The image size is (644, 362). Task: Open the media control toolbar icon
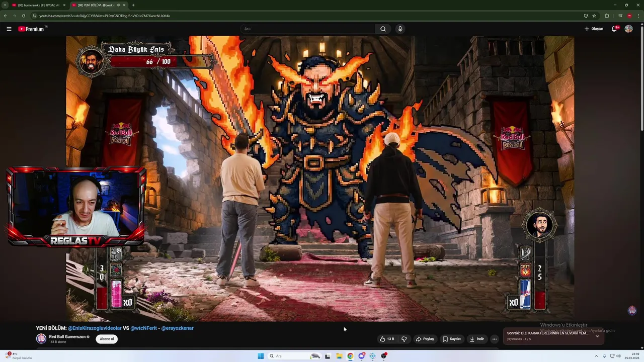[x=620, y=16]
